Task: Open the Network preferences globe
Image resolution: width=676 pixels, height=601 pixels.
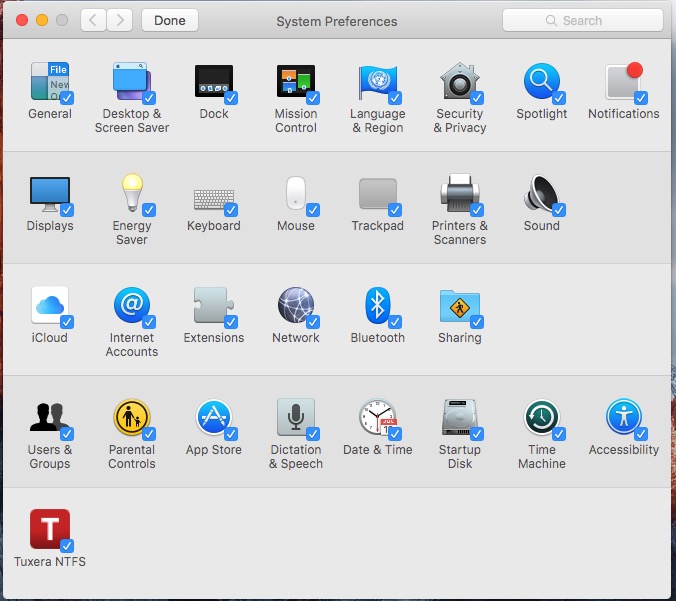Action: pos(295,306)
